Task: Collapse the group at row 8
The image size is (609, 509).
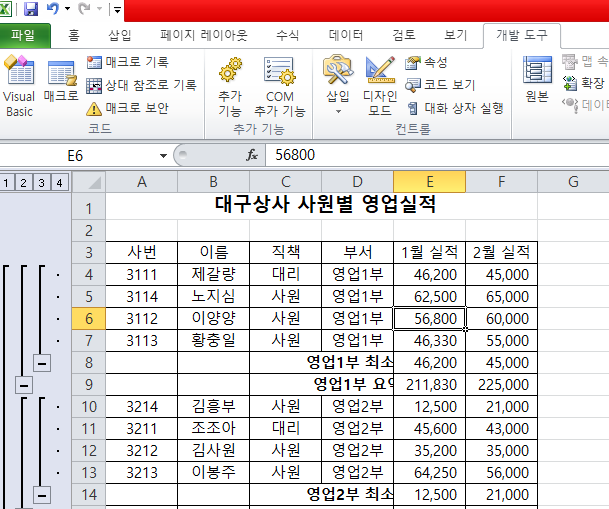Action: (42, 363)
